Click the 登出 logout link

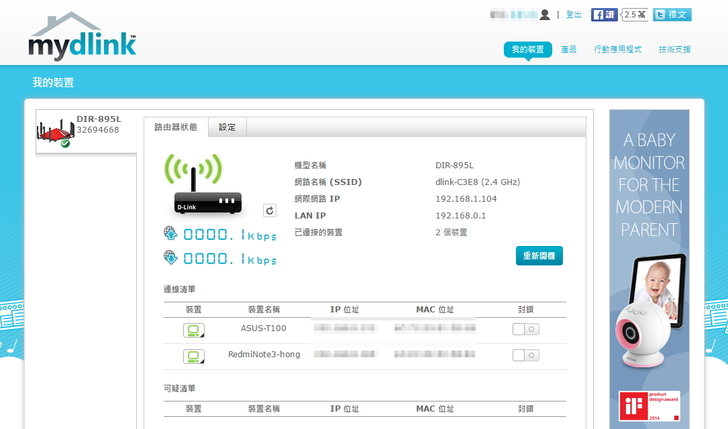coord(573,15)
